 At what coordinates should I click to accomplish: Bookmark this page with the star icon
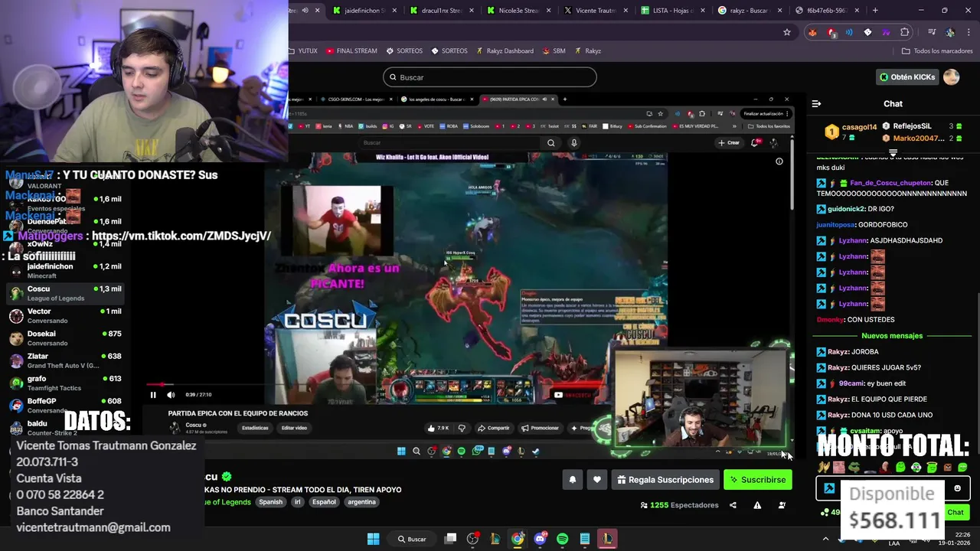[786, 32]
